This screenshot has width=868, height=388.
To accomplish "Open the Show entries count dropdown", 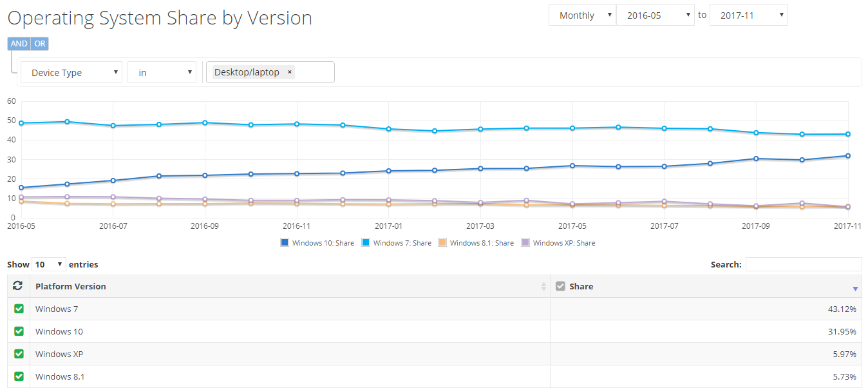I will pos(49,264).
